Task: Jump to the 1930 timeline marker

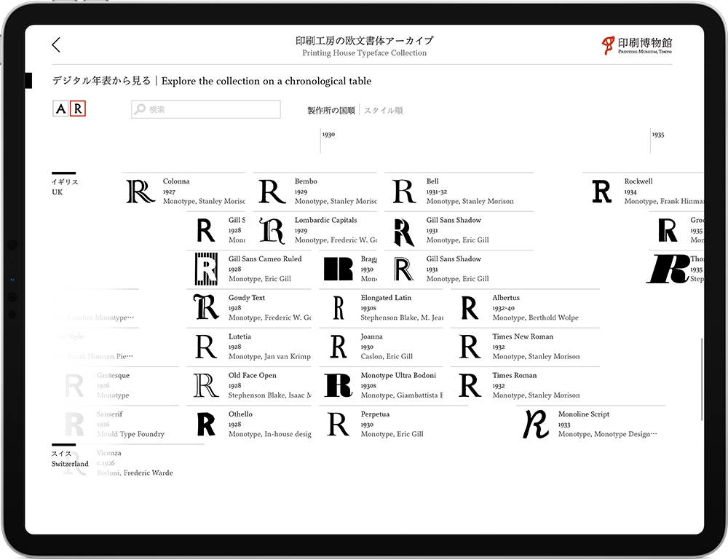Action: click(328, 135)
